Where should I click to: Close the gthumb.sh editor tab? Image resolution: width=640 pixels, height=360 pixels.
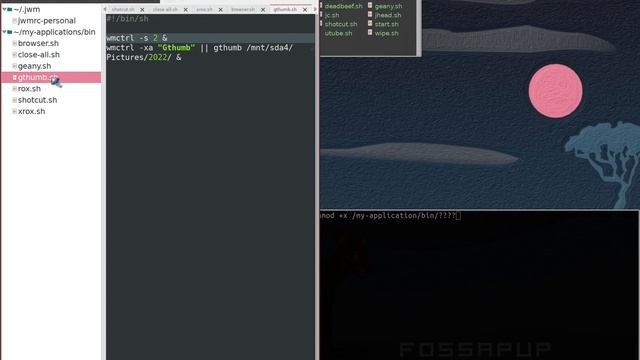point(305,10)
